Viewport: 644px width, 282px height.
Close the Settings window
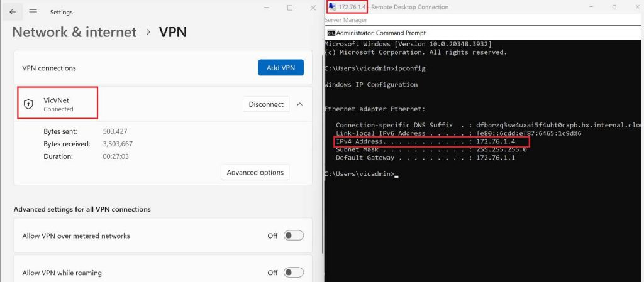coord(313,8)
